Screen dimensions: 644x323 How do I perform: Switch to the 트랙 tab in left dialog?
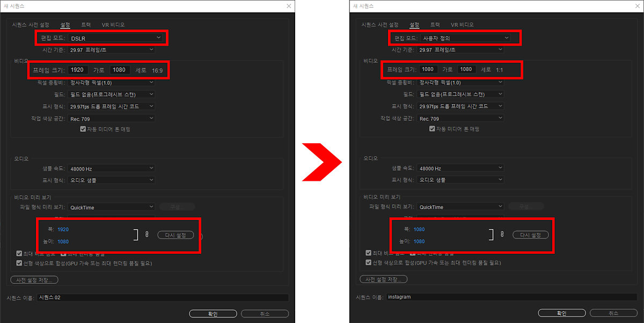pyautogui.click(x=86, y=25)
